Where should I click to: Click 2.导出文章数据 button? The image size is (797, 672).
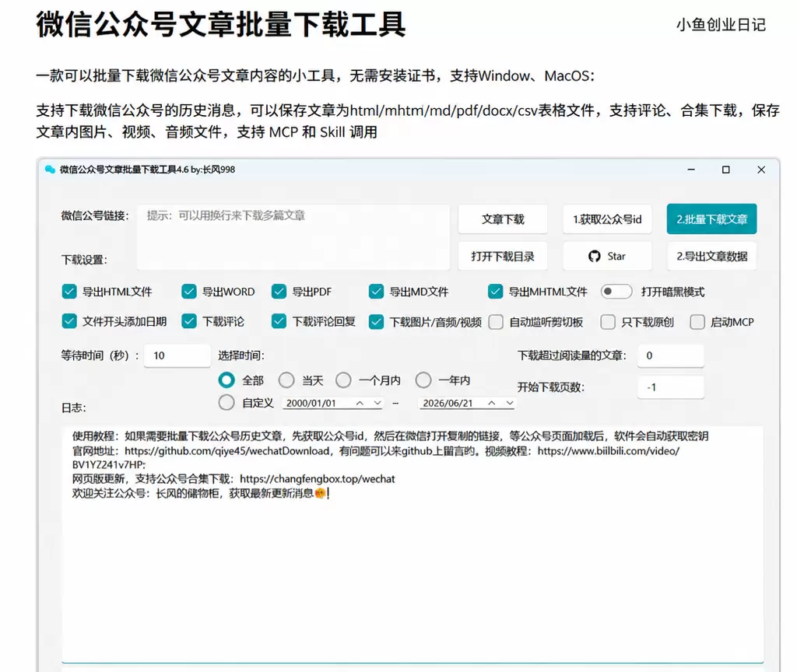click(711, 256)
